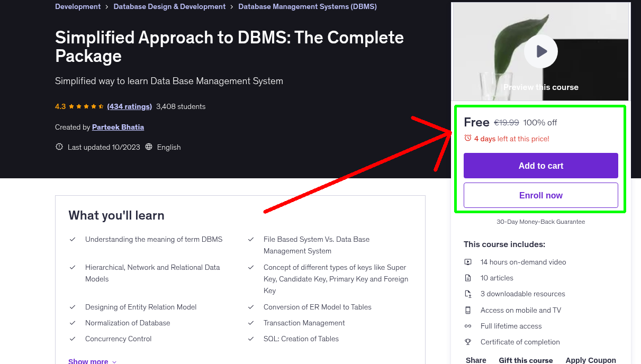The image size is (641, 364).
Task: Click the articles document icon
Action: (468, 278)
